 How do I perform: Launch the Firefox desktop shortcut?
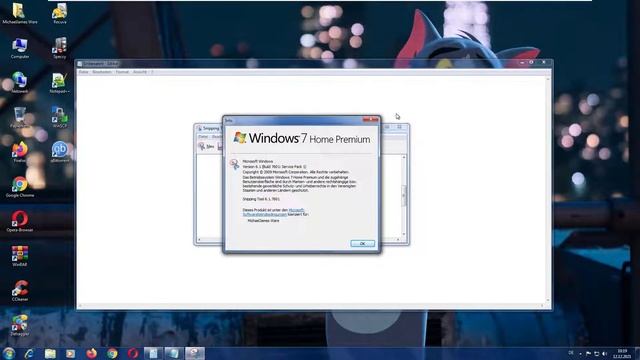(20, 152)
